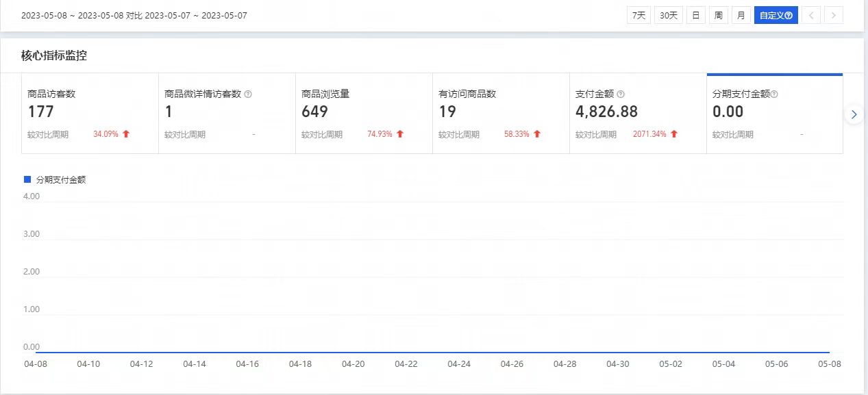Screen dimensions: 868x395
Task: Toggle 分期支付金额 legend blue swatch
Action: point(27,179)
